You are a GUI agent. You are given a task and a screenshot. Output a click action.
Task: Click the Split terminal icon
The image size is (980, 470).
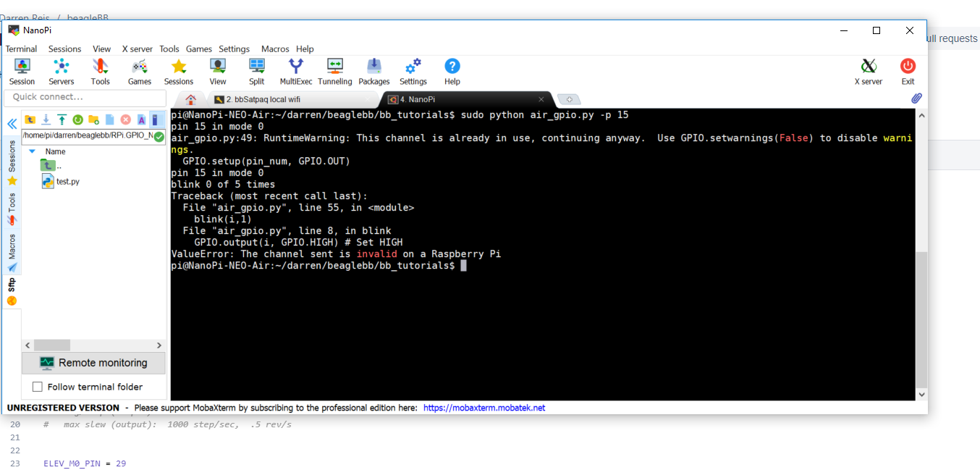257,72
